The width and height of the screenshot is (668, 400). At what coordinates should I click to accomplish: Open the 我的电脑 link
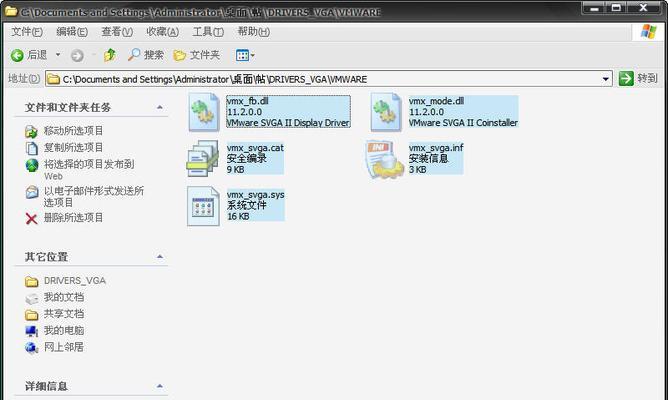(x=63, y=330)
